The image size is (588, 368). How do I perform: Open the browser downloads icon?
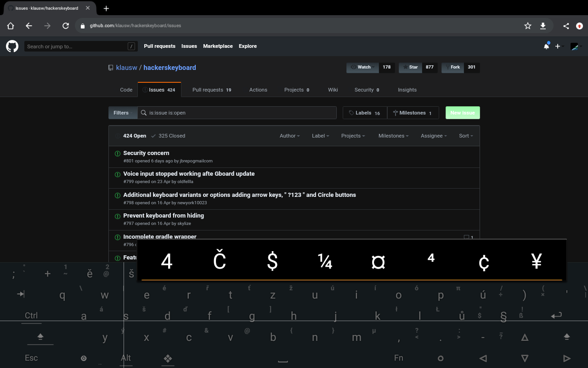pyautogui.click(x=543, y=26)
